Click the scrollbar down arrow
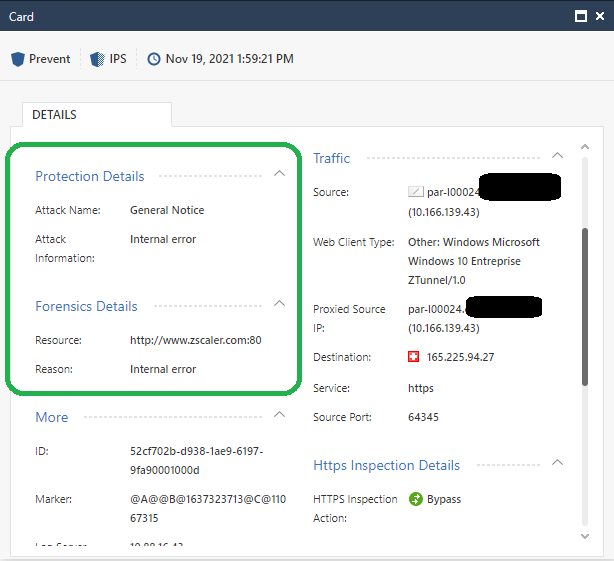614x561 pixels. coord(585,536)
